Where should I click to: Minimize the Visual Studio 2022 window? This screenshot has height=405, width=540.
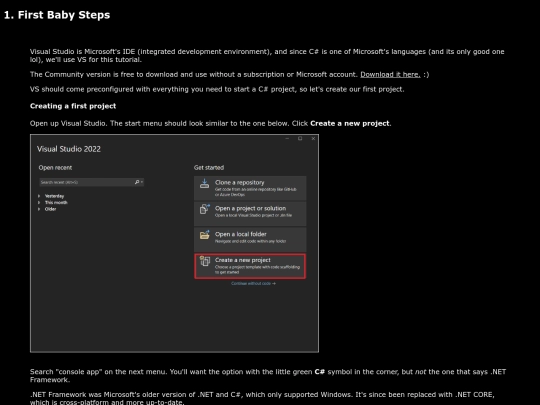(287, 138)
